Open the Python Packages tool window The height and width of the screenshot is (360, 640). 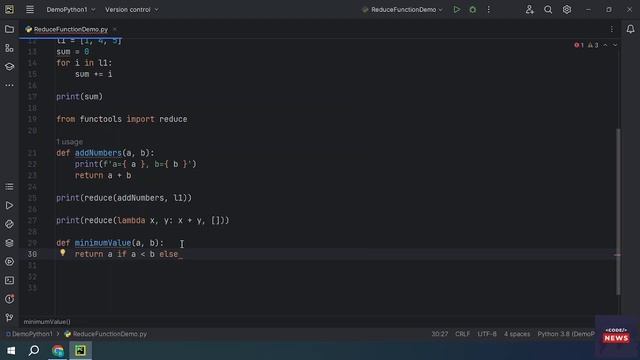click(9, 224)
